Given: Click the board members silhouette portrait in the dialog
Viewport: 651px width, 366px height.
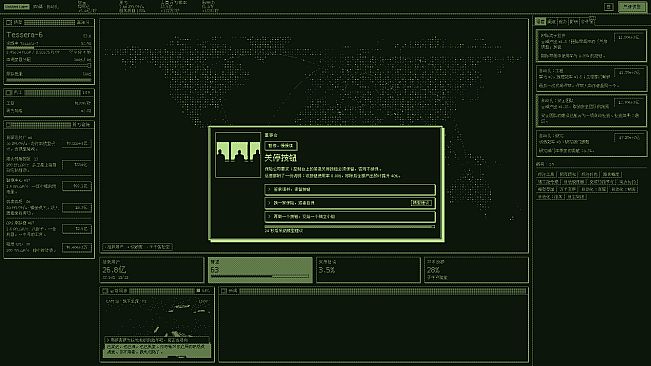Looking at the screenshot, I should (x=238, y=155).
